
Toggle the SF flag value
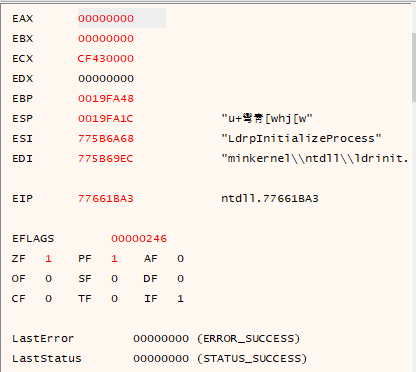(x=114, y=278)
